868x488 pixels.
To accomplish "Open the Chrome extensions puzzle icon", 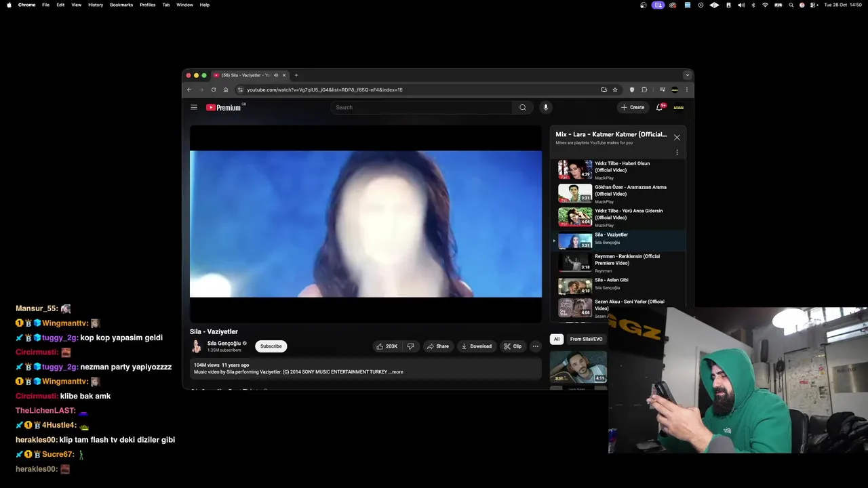I will click(644, 89).
